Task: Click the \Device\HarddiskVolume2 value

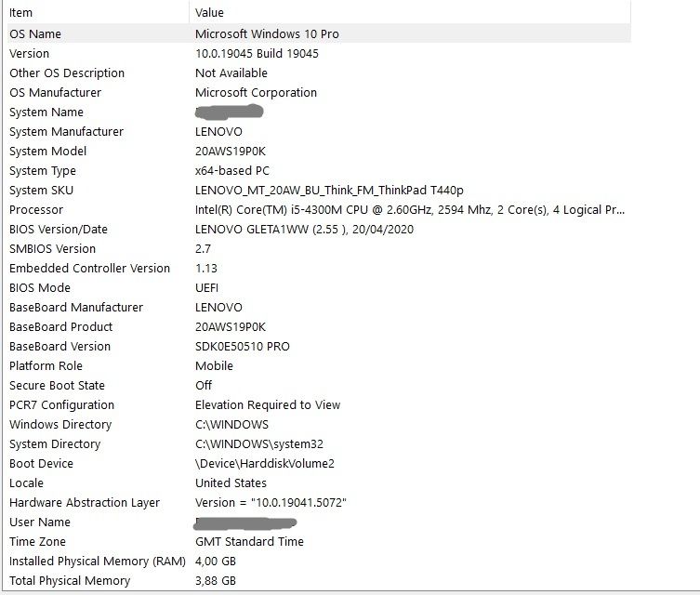Action: [265, 464]
